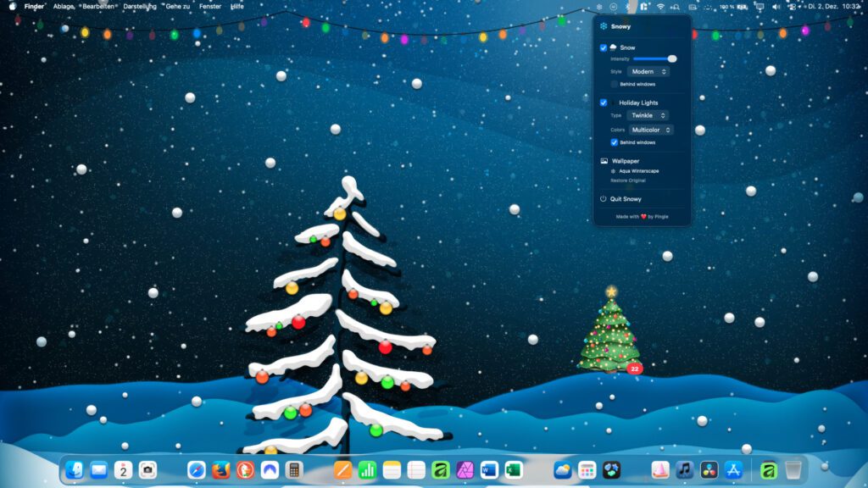Expand the Type dropdown set to Twinkle
This screenshot has width=868, height=488.
(x=649, y=116)
